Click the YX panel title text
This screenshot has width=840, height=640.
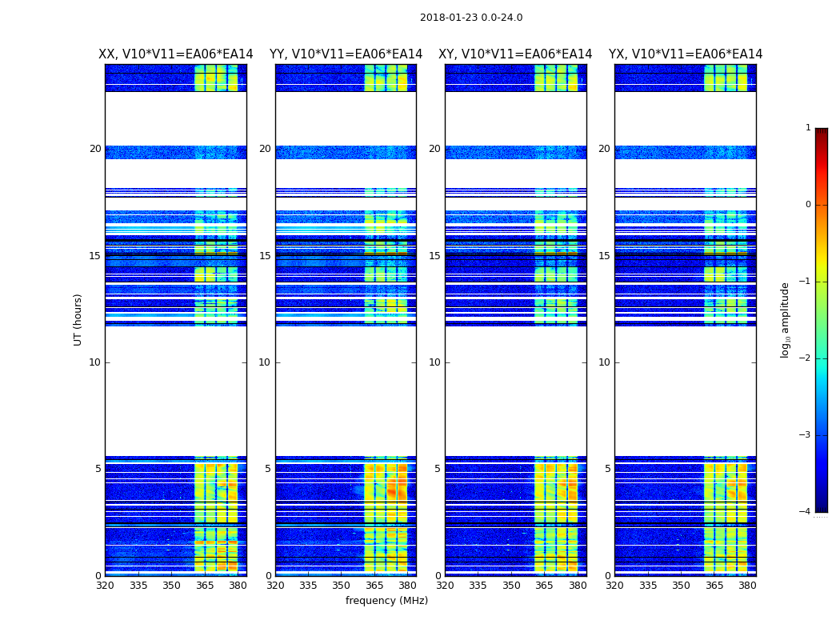686,54
